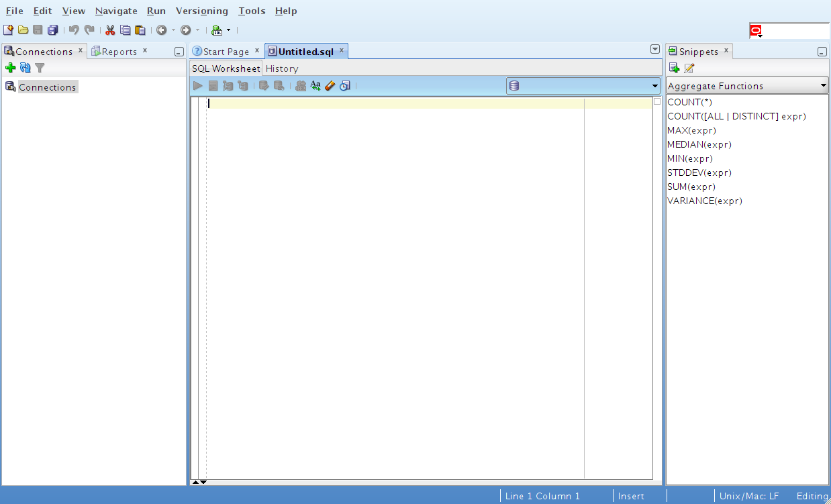Click the Save All icon
831x504 pixels.
pyautogui.click(x=52, y=30)
